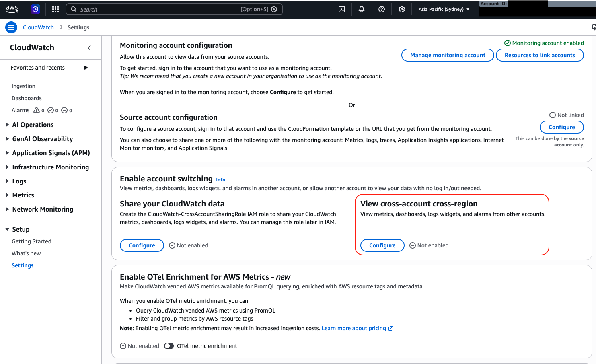Expand the GenAI Observability section
Screen dimensions: 596x364
7,139
